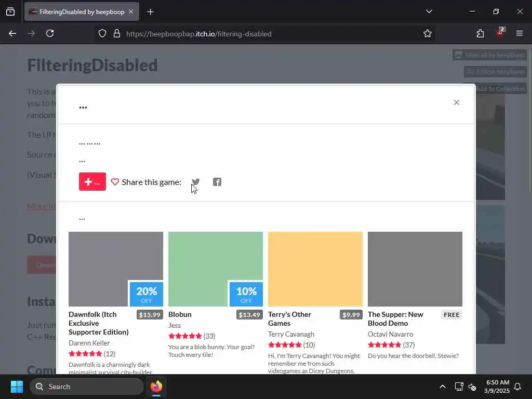Open a new tab with plus button
The image size is (532, 399).
coord(150,12)
